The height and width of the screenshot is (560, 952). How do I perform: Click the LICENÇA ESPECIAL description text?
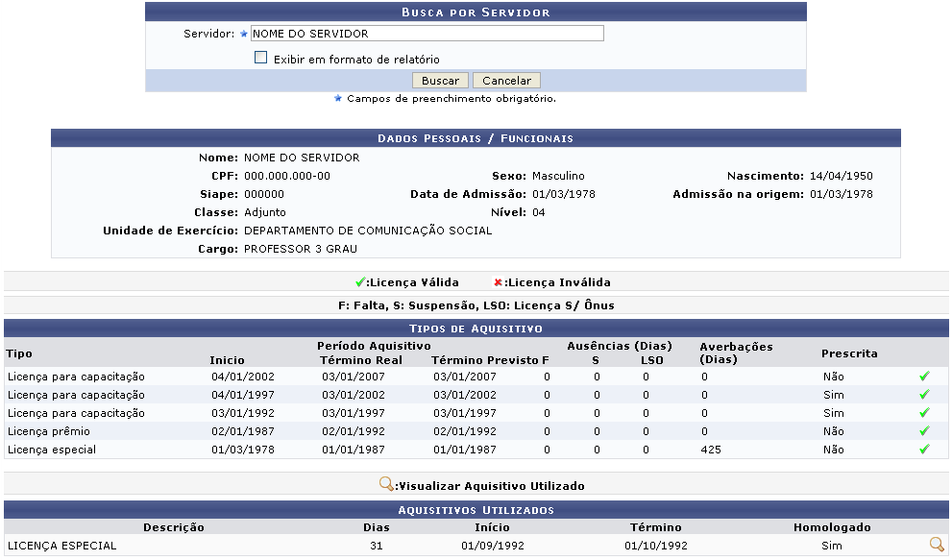(62, 546)
